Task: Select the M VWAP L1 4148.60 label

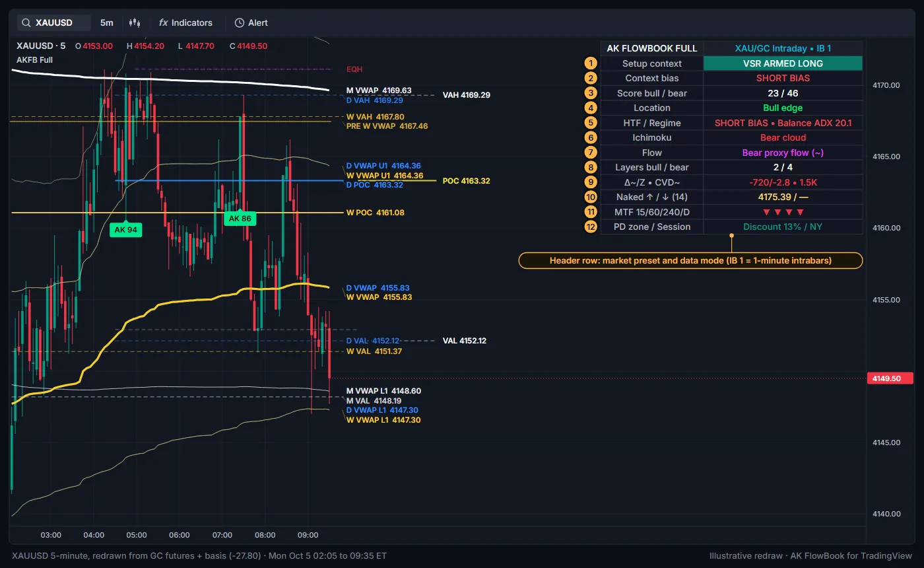Action: 383,391
